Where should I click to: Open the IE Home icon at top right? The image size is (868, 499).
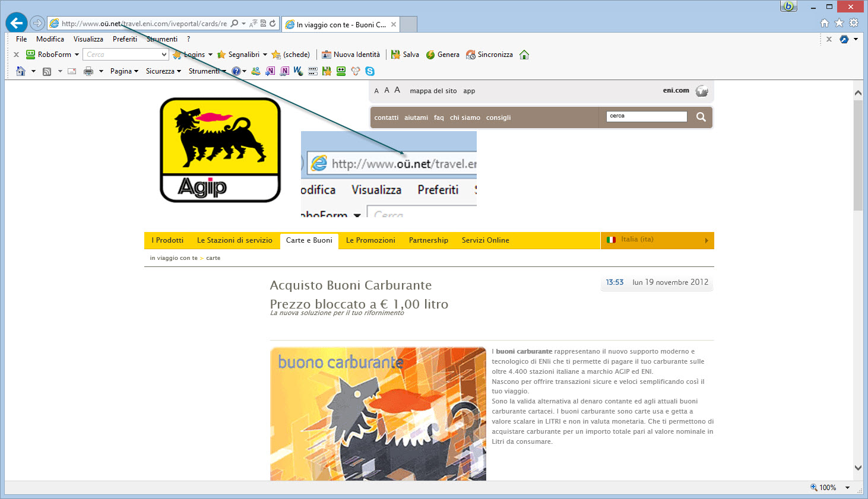(825, 23)
